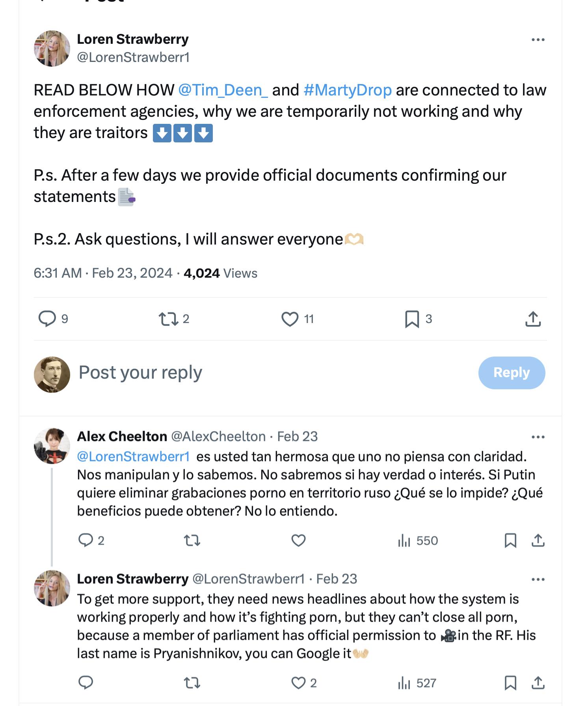
Task: Repost the main Loren Strawberry post
Action: coord(168,319)
